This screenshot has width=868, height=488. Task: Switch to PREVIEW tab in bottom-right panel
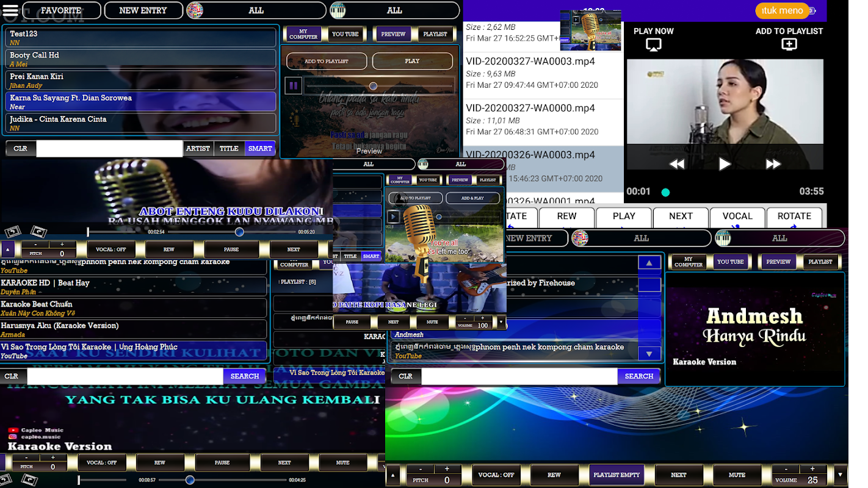click(778, 262)
